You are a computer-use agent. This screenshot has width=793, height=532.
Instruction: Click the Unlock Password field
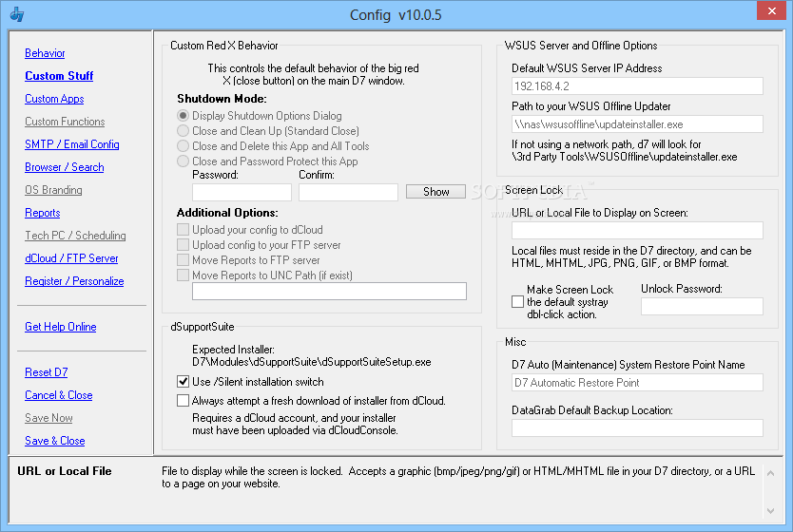[702, 306]
